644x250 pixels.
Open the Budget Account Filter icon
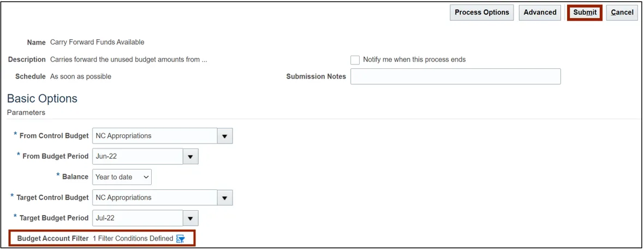coord(181,239)
